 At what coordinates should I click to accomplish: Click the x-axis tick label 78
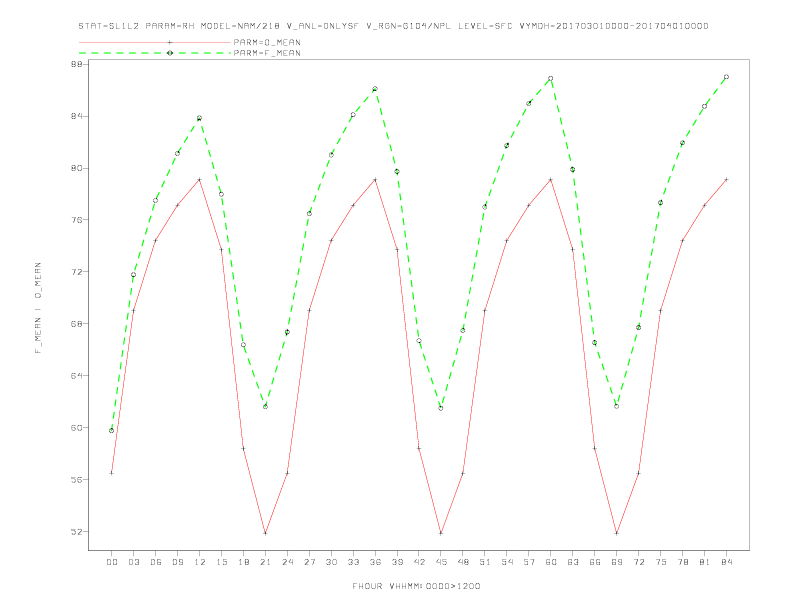click(x=682, y=562)
